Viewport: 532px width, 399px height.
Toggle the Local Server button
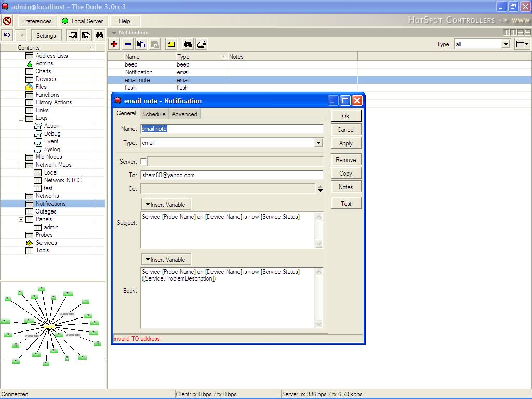83,21
